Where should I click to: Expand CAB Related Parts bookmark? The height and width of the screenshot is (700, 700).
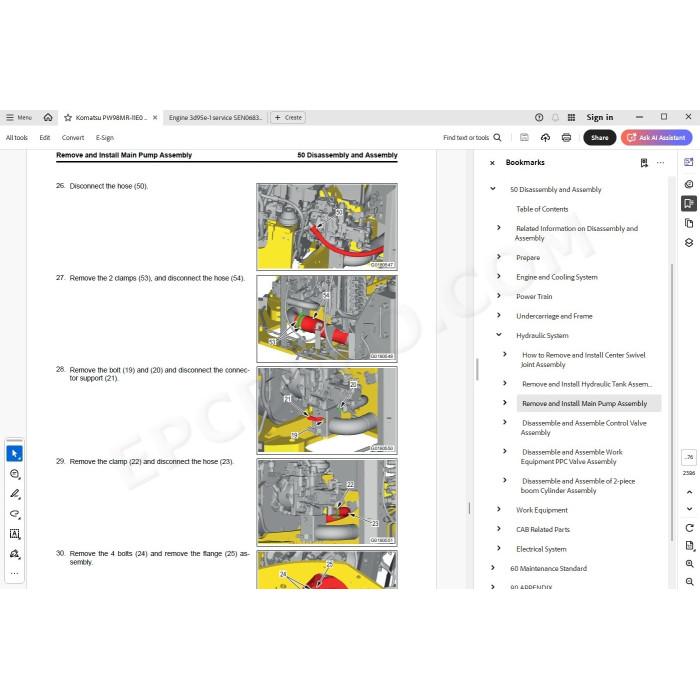pos(499,529)
